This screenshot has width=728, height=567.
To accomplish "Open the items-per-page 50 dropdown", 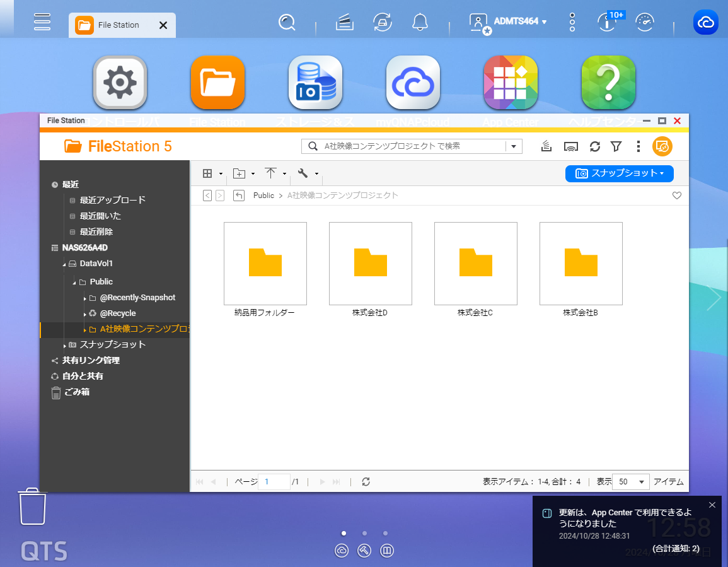I will pos(631,482).
